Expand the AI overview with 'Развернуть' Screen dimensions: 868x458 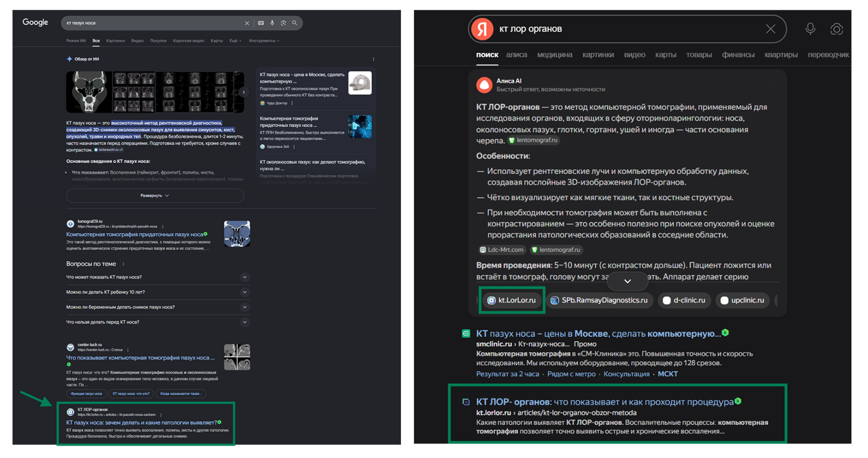click(x=155, y=196)
